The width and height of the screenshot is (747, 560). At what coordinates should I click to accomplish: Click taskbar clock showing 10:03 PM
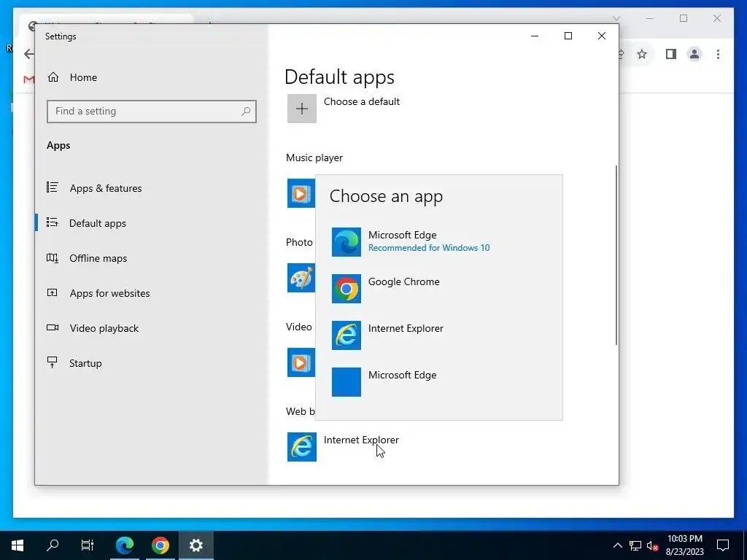coord(684,545)
